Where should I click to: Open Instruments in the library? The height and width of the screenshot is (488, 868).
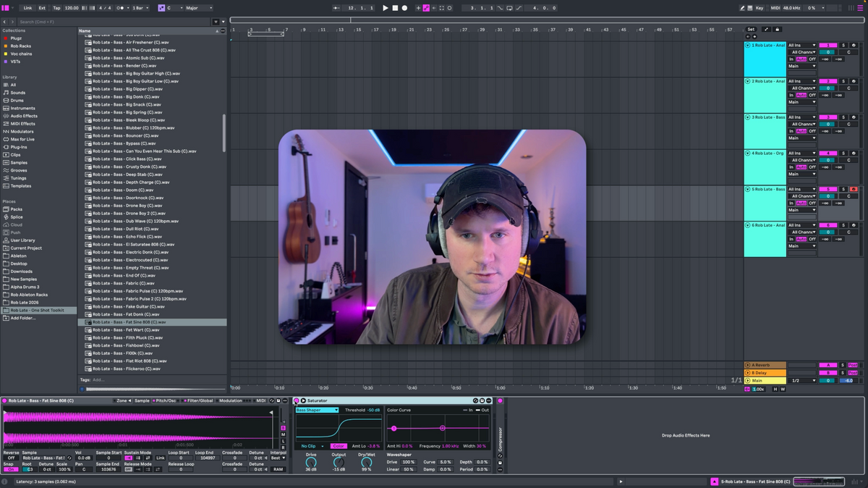click(x=22, y=108)
